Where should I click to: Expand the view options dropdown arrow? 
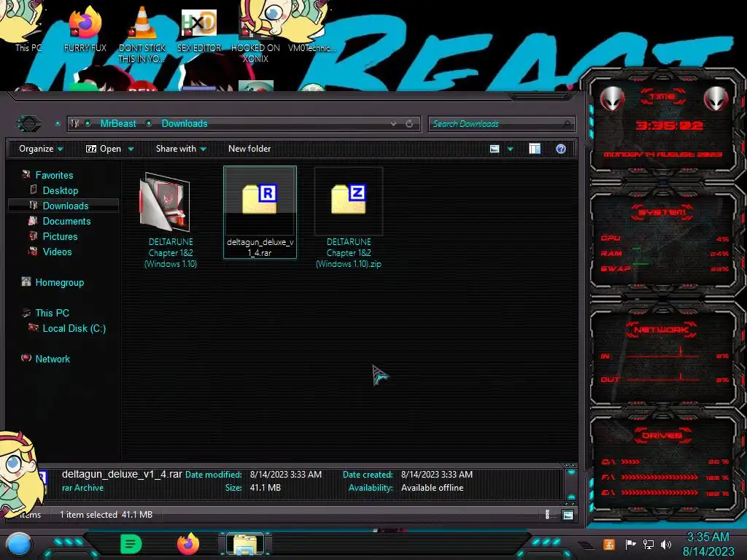coord(510,149)
